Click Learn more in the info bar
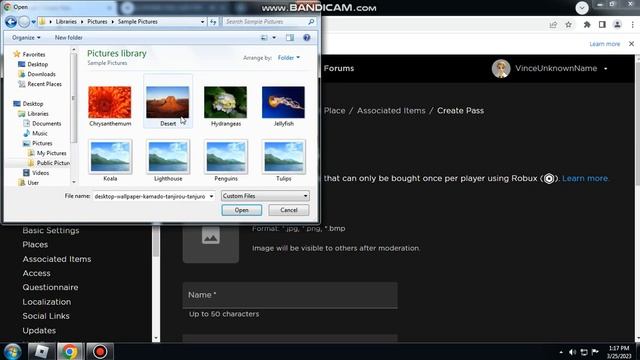This screenshot has width=640, height=360. click(604, 44)
